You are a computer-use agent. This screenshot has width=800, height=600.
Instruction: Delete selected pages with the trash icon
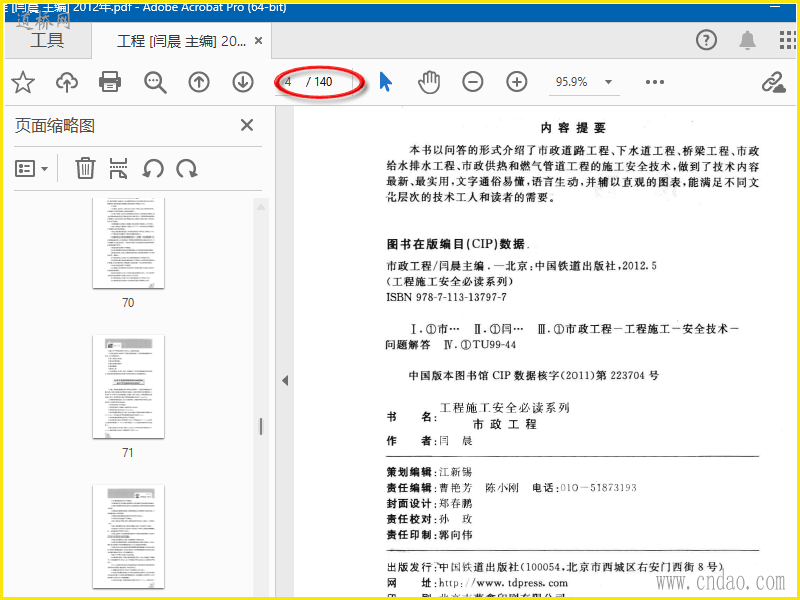[85, 168]
